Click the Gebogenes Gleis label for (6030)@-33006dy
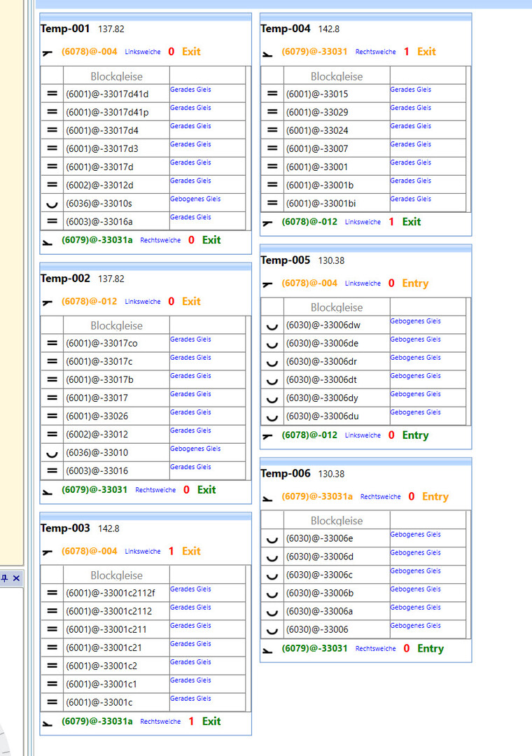 point(415,394)
